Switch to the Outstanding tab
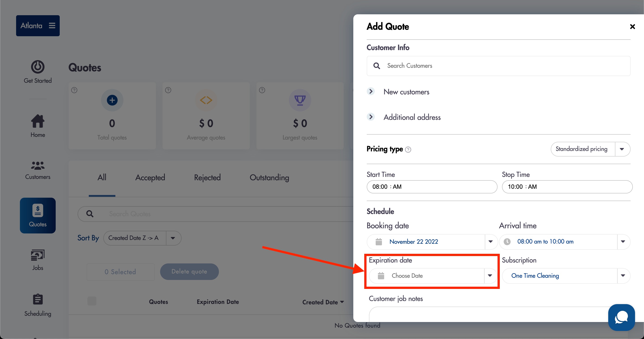 [x=269, y=178]
